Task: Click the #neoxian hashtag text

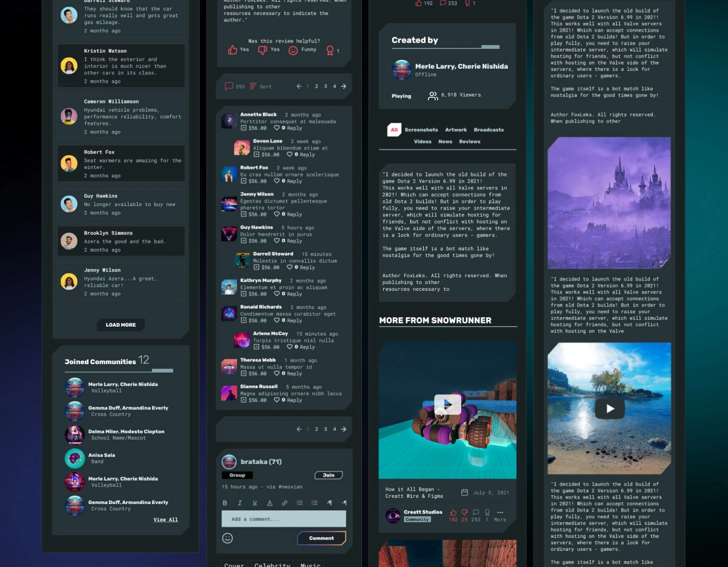Action: (x=290, y=487)
